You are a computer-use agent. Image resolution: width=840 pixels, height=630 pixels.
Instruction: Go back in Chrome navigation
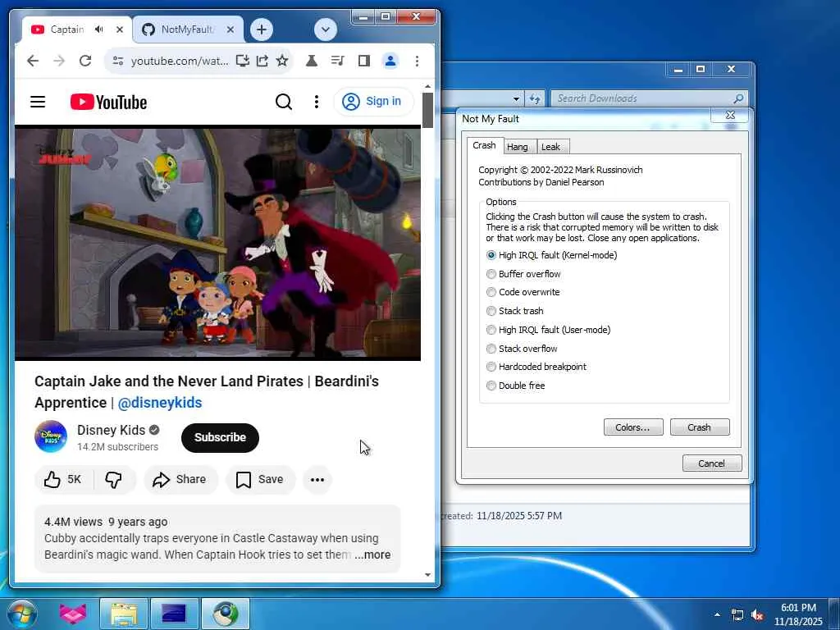pyautogui.click(x=33, y=61)
